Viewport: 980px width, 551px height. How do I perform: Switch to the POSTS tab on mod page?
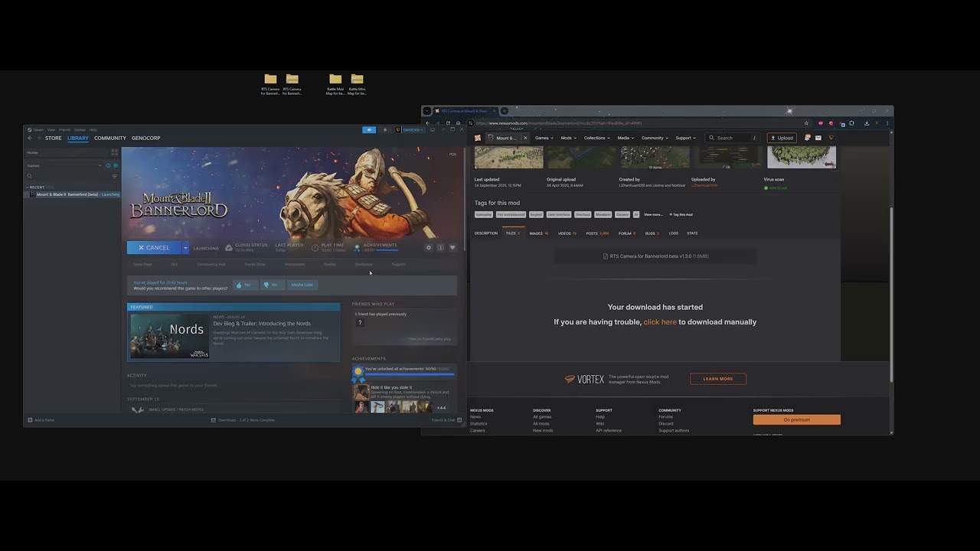pos(597,233)
